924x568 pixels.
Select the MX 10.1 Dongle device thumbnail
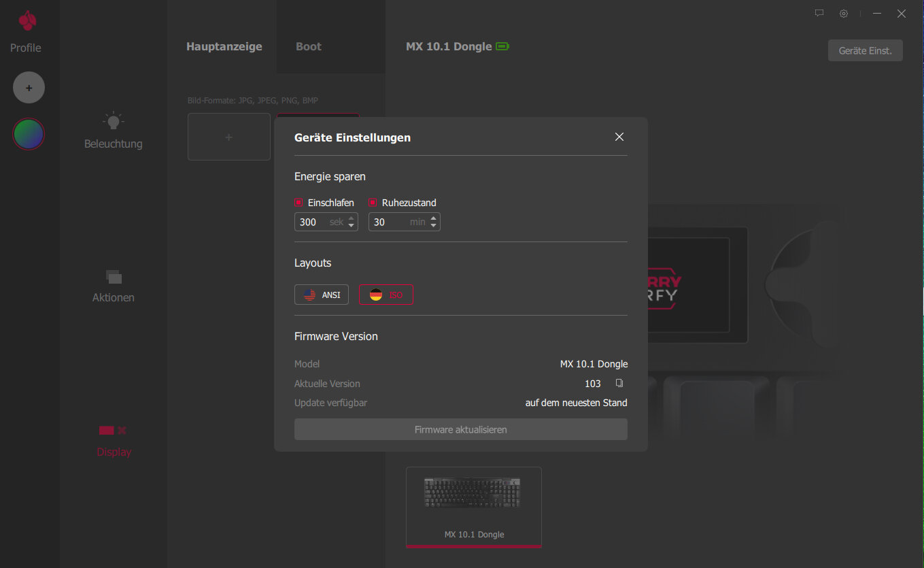[474, 505]
